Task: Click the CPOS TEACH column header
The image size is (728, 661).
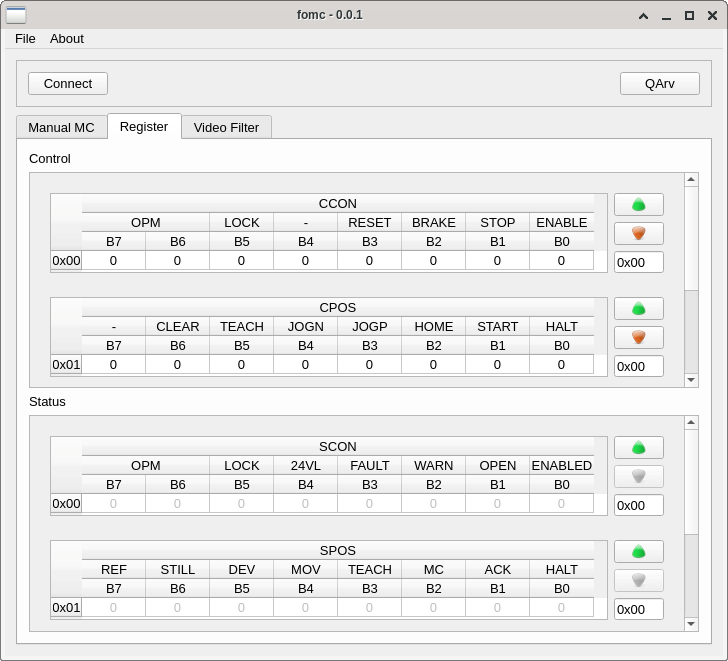Action: point(241,326)
